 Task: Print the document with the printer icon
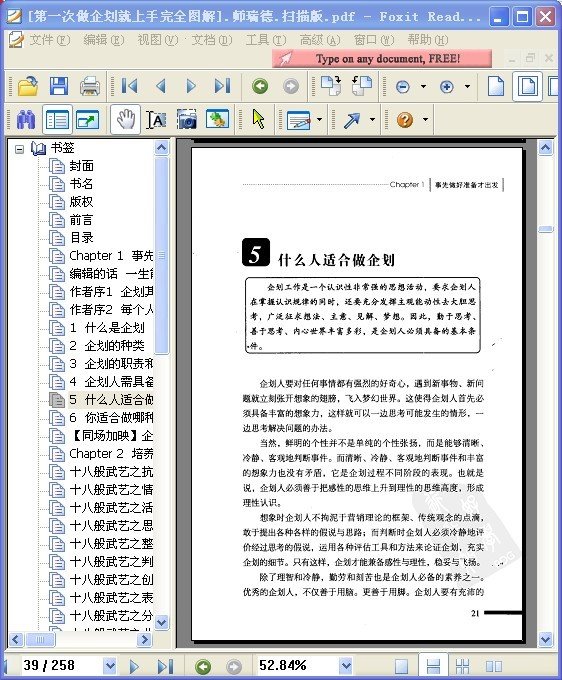click(90, 86)
